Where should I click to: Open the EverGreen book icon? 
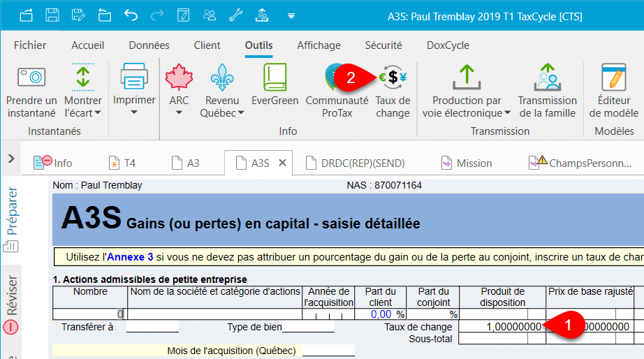click(x=275, y=77)
